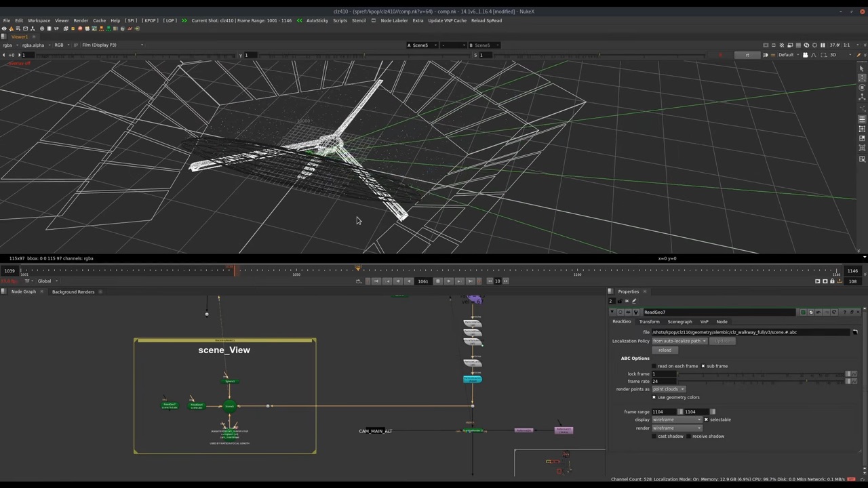Image resolution: width=868 pixels, height=488 pixels.
Task: Click the pencil edit icon in Properties
Action: pos(634,301)
